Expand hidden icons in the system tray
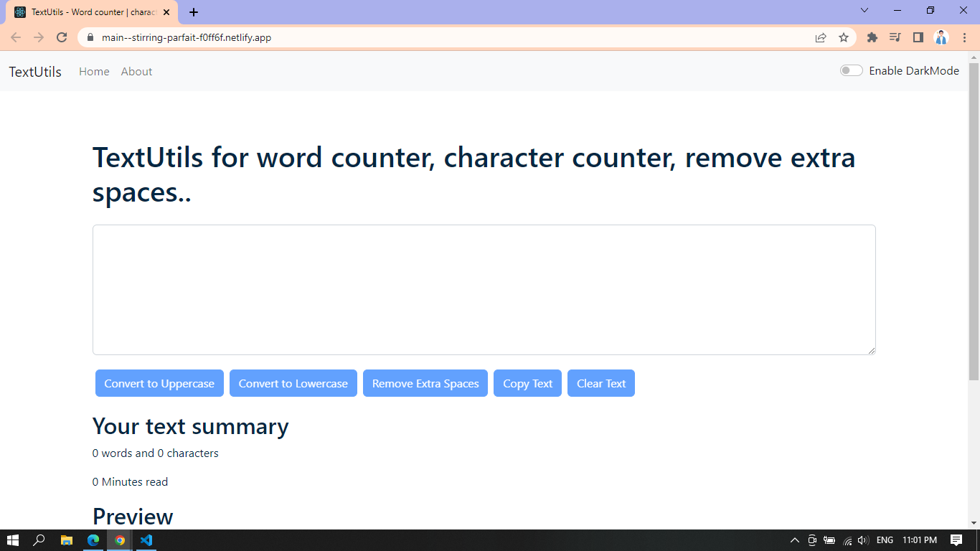 (794, 539)
